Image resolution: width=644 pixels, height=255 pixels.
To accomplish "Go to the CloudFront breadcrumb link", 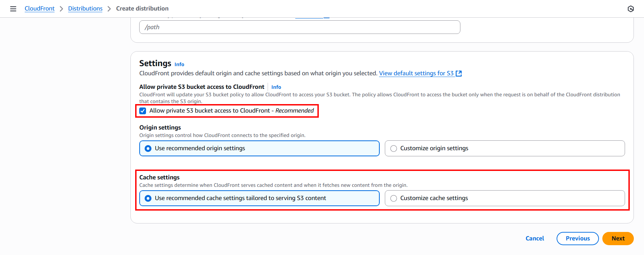I will pyautogui.click(x=40, y=8).
